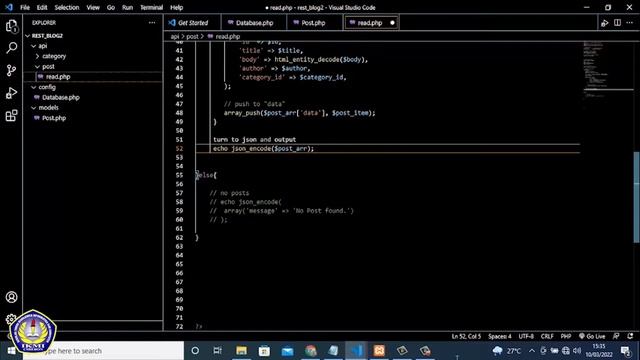Image resolution: width=640 pixels, height=360 pixels.
Task: Open Explorer Views and More Actions ellipsis
Action: [x=152, y=23]
